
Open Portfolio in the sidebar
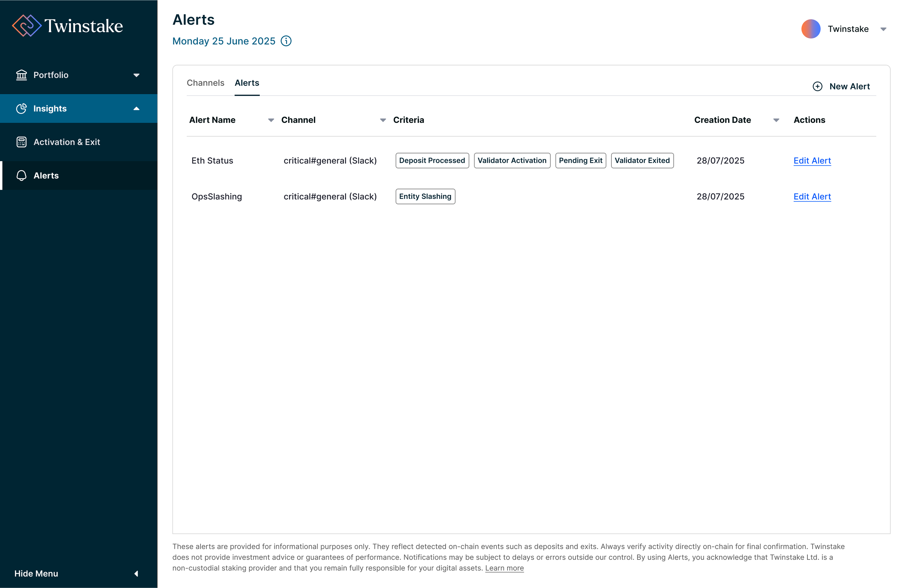[x=79, y=75]
